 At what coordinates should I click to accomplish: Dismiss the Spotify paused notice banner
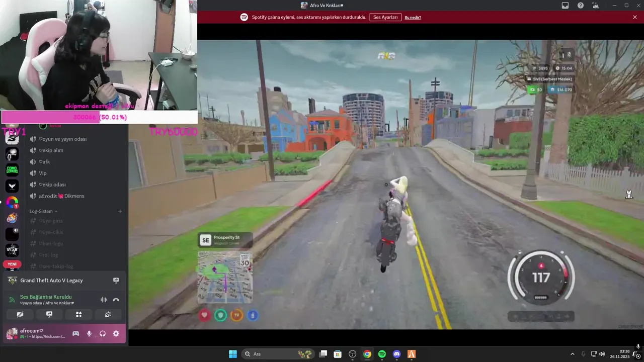click(635, 17)
